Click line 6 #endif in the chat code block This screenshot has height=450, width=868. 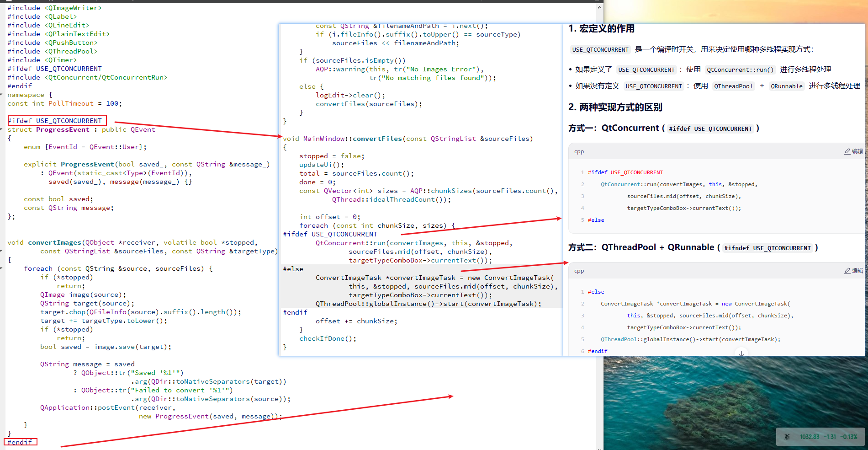click(x=598, y=351)
